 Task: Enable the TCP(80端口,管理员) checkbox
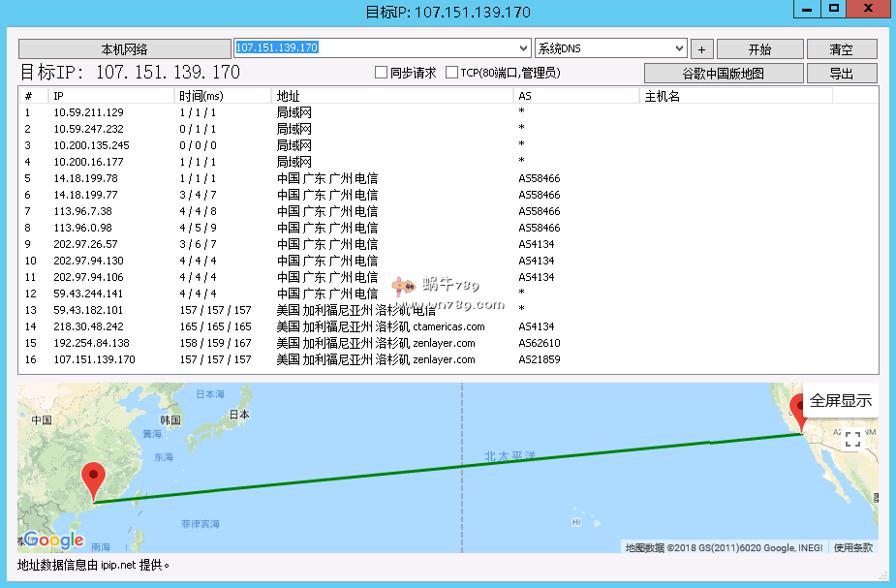450,73
